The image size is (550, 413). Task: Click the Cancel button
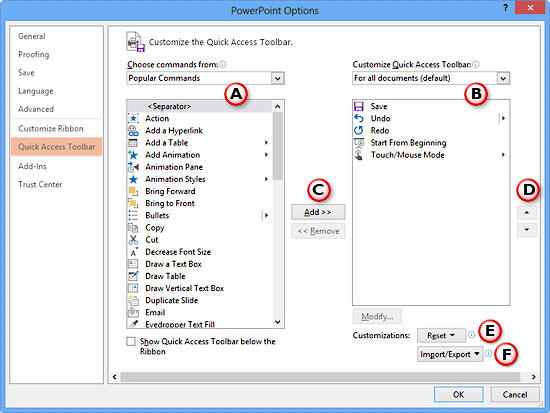(x=515, y=394)
